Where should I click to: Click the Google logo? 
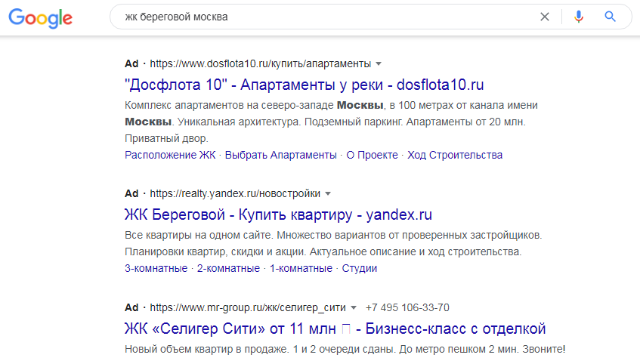pos(41,17)
